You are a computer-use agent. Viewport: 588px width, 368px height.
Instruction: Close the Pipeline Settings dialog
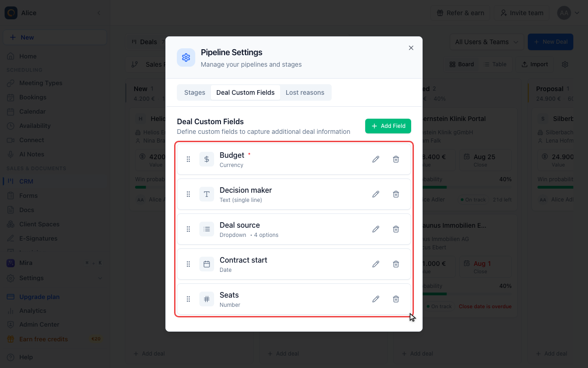tap(411, 48)
